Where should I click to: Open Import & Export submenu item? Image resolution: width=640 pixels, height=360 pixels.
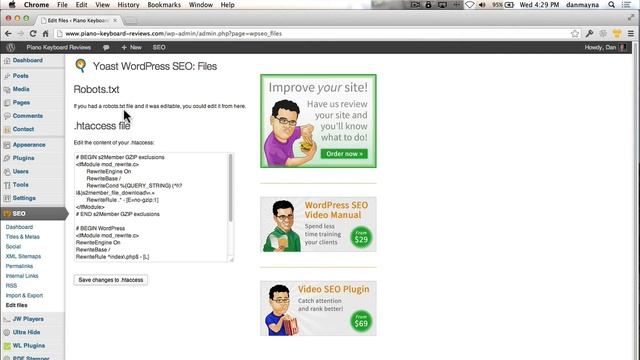coord(24,296)
